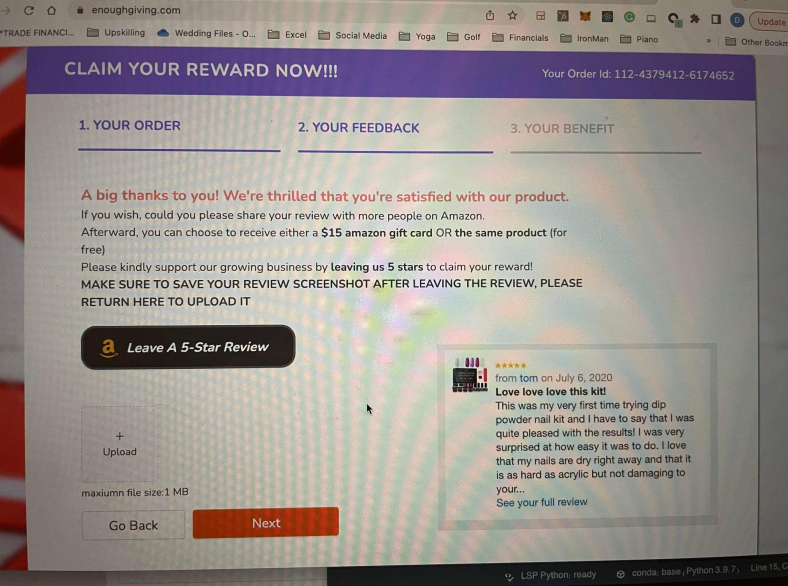The width and height of the screenshot is (788, 586).
Task: Open See your full review link
Action: 542,502
